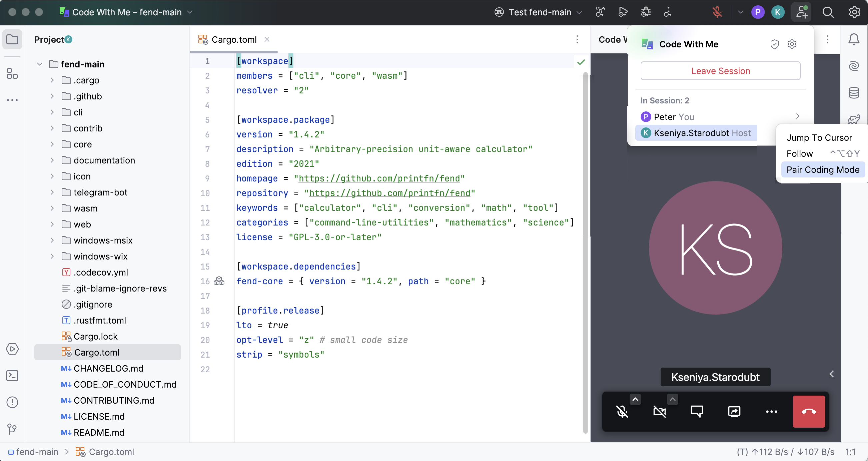This screenshot has height=461, width=868.
Task: Expand the documentation folder
Action: pos(52,160)
